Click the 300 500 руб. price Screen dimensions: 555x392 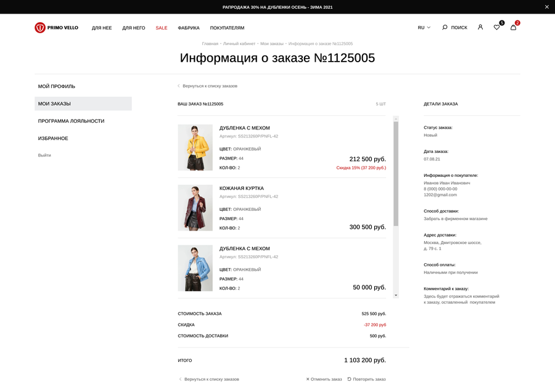point(368,227)
